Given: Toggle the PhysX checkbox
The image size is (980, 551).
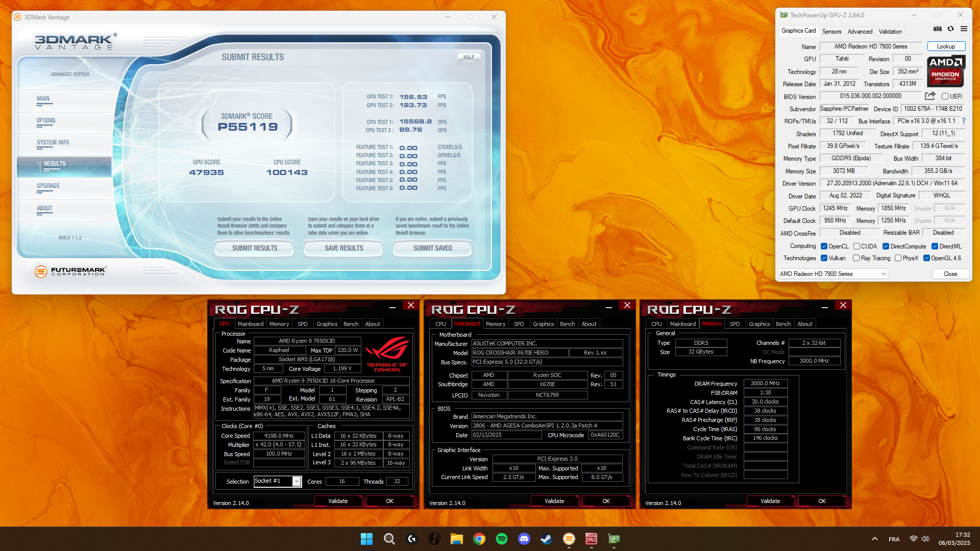Looking at the screenshot, I should tap(898, 258).
